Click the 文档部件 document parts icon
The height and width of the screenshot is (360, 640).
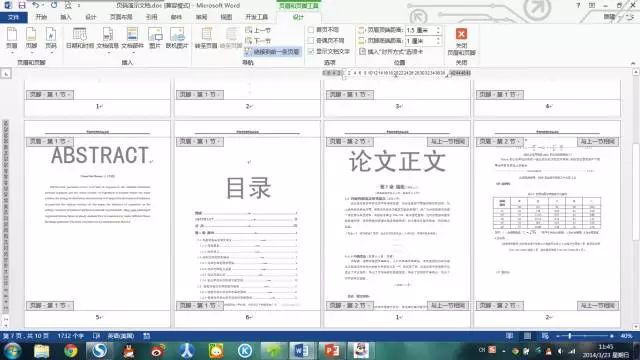pos(132,34)
